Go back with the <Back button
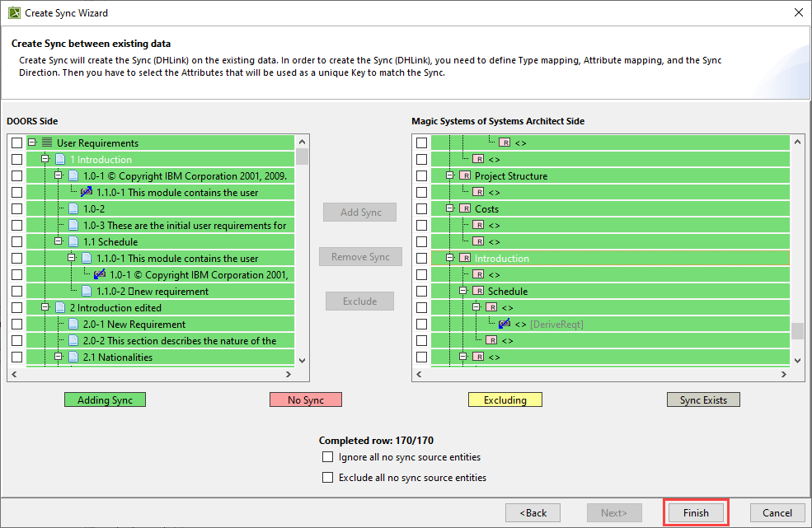812x528 pixels. 533,512
